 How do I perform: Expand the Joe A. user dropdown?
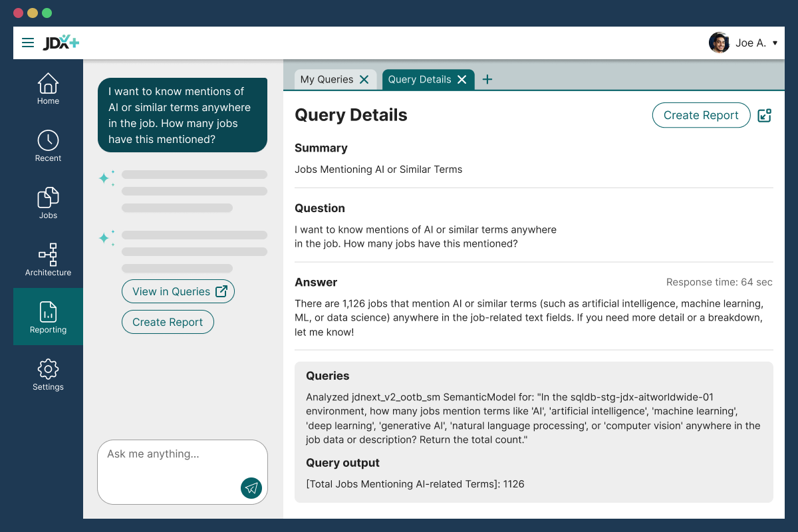tap(775, 43)
